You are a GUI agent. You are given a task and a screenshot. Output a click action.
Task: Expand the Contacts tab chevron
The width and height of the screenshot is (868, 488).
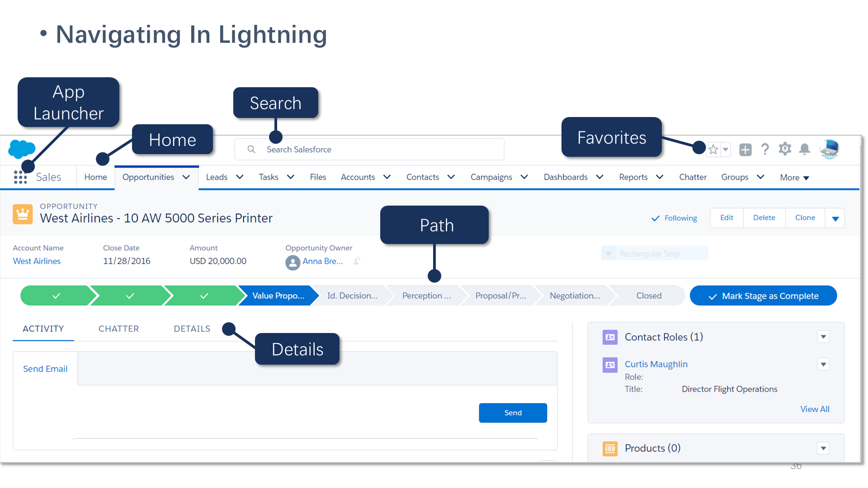click(451, 177)
